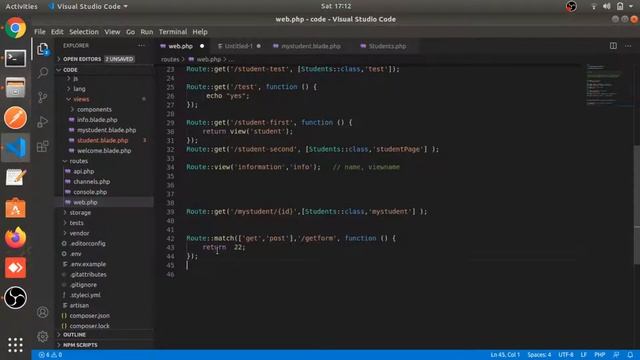Screen dimensions: 640x360
Task: Open Terminal from the dock
Action: pyautogui.click(x=16, y=58)
